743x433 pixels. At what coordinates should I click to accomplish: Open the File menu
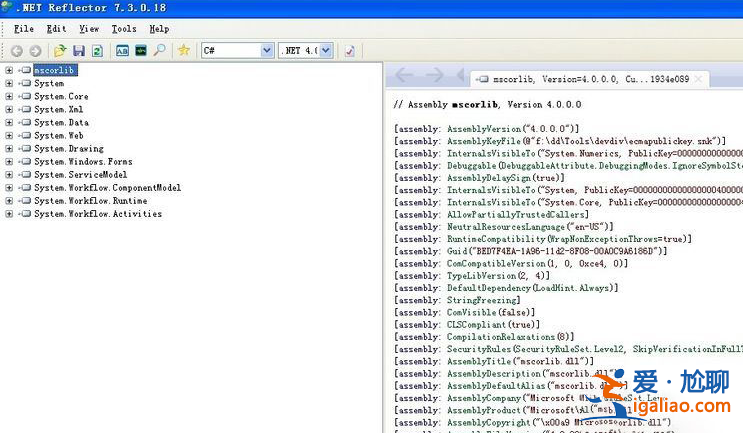[24, 29]
